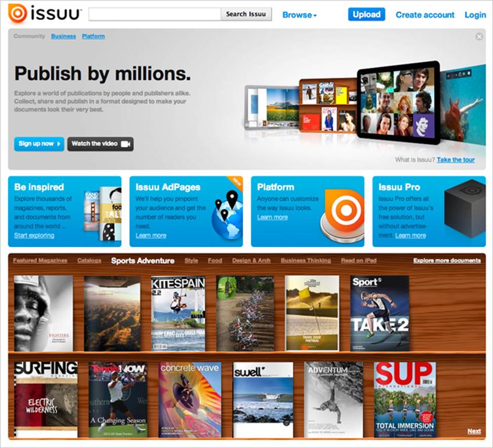Switch to the Community tab
The image size is (493, 448).
29,36
